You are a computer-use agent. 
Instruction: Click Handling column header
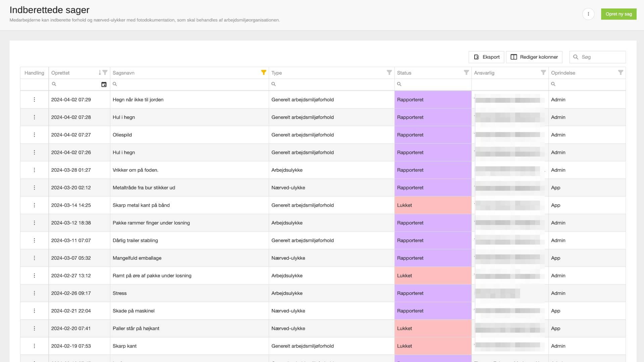34,73
